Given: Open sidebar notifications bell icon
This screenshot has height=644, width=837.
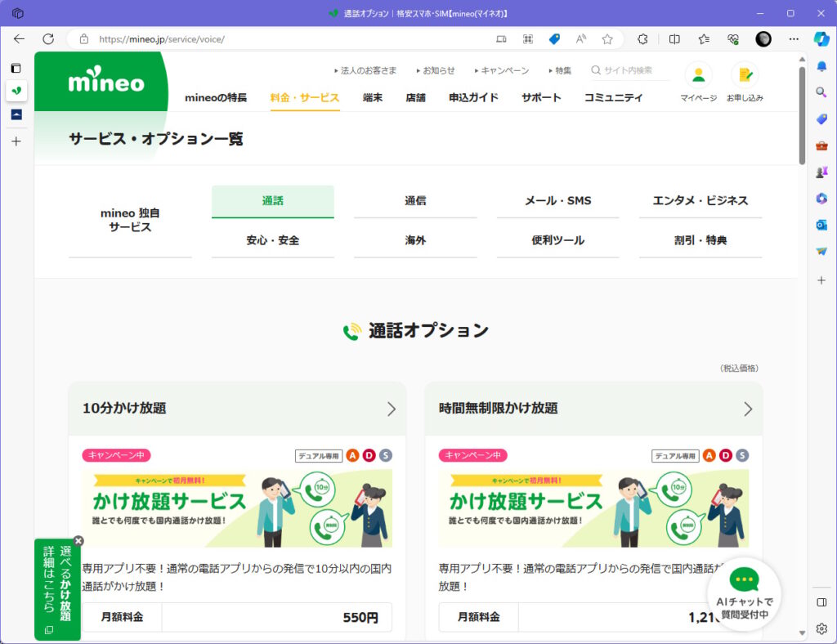Looking at the screenshot, I should (821, 66).
